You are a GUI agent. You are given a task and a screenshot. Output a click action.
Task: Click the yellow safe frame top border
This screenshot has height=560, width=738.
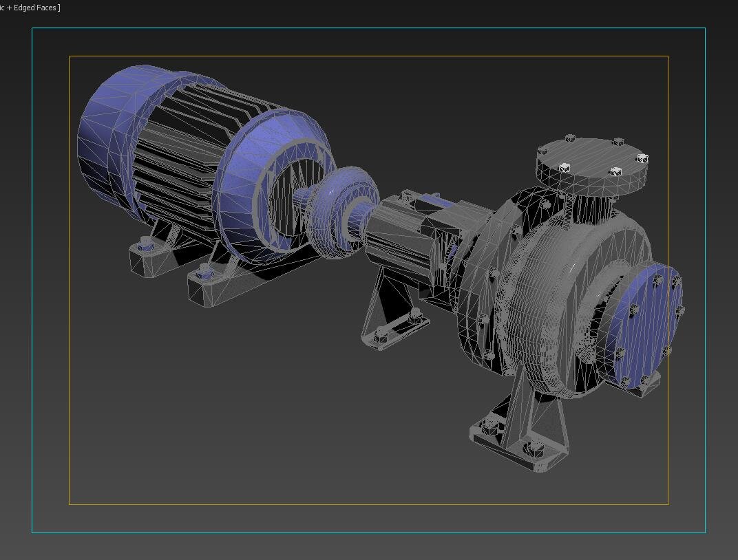click(368, 56)
